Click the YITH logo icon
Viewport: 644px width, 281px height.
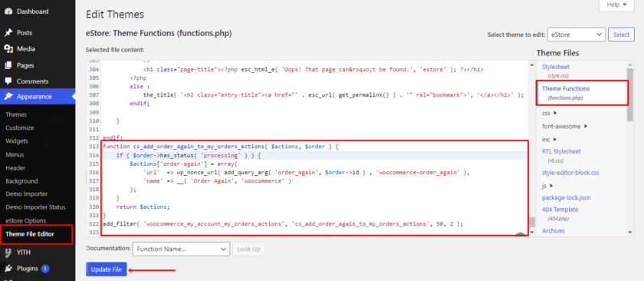[x=8, y=252]
